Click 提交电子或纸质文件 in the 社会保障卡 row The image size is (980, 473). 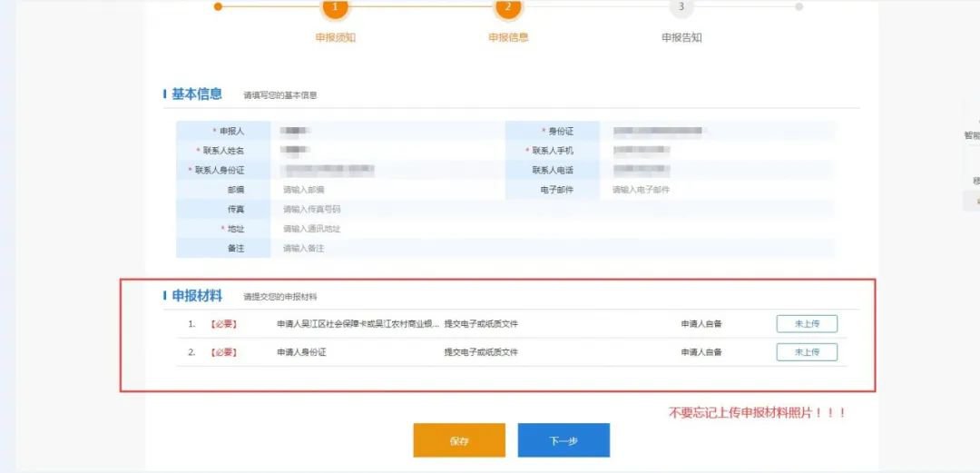pyautogui.click(x=481, y=324)
